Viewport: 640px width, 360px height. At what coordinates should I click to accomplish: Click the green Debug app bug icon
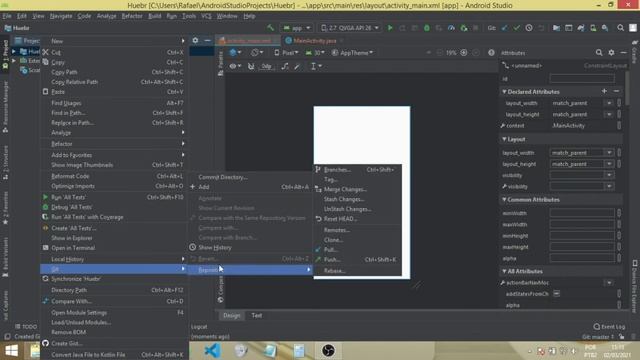coord(427,28)
